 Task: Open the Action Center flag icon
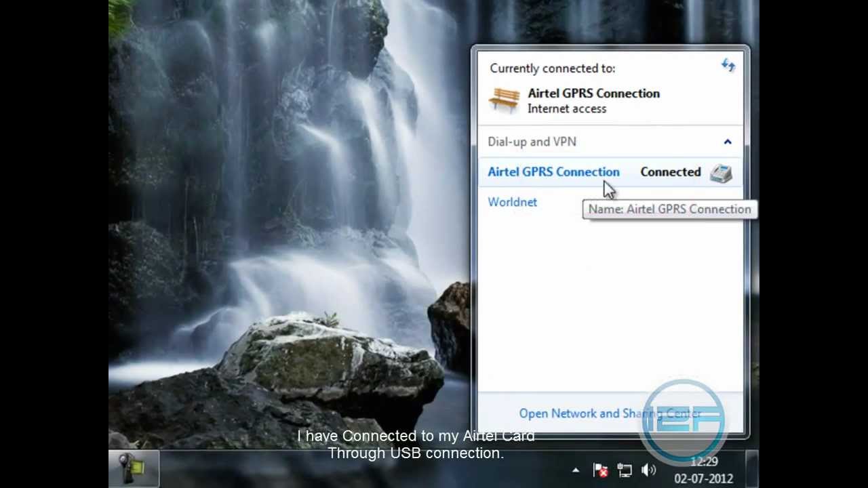[600, 470]
